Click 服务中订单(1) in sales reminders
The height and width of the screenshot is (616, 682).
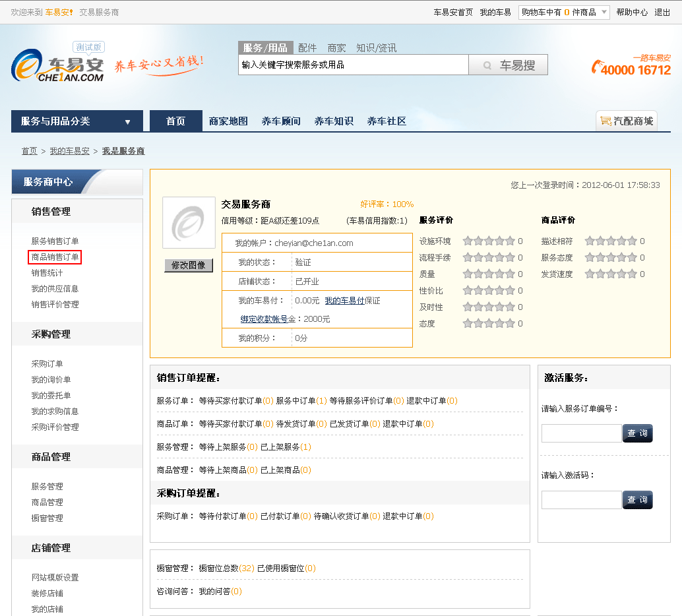(x=301, y=400)
